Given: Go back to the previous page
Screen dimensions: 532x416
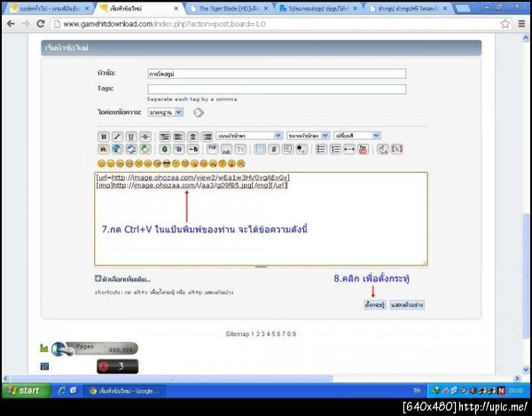Looking at the screenshot, I should [x=11, y=23].
